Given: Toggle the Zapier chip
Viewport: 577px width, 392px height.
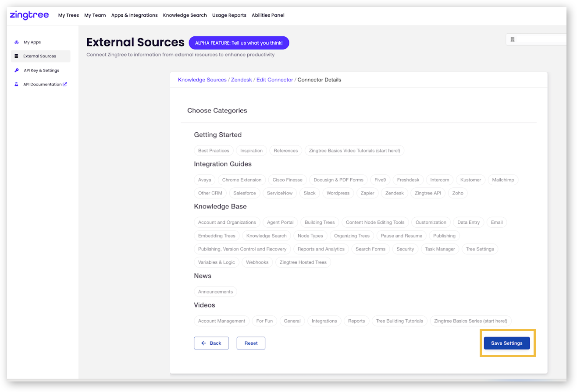Looking at the screenshot, I should coord(367,193).
